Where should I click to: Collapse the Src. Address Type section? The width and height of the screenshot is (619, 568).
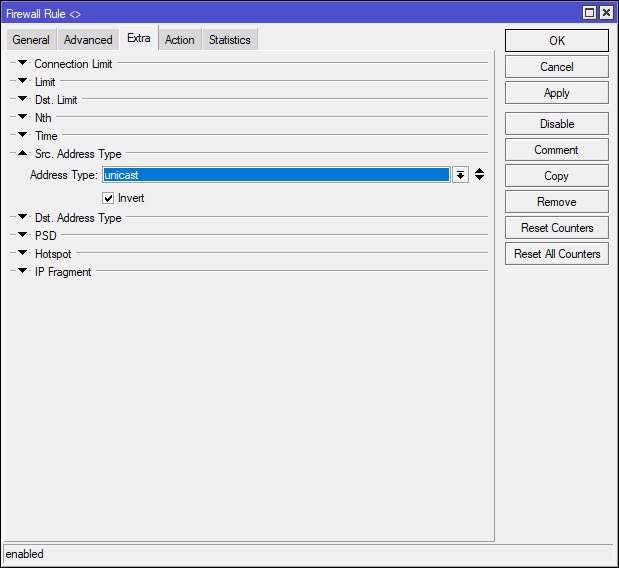[23, 153]
